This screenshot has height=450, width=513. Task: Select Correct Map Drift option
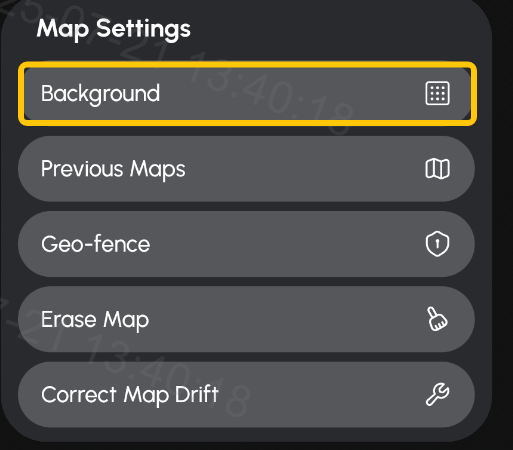pyautogui.click(x=246, y=395)
